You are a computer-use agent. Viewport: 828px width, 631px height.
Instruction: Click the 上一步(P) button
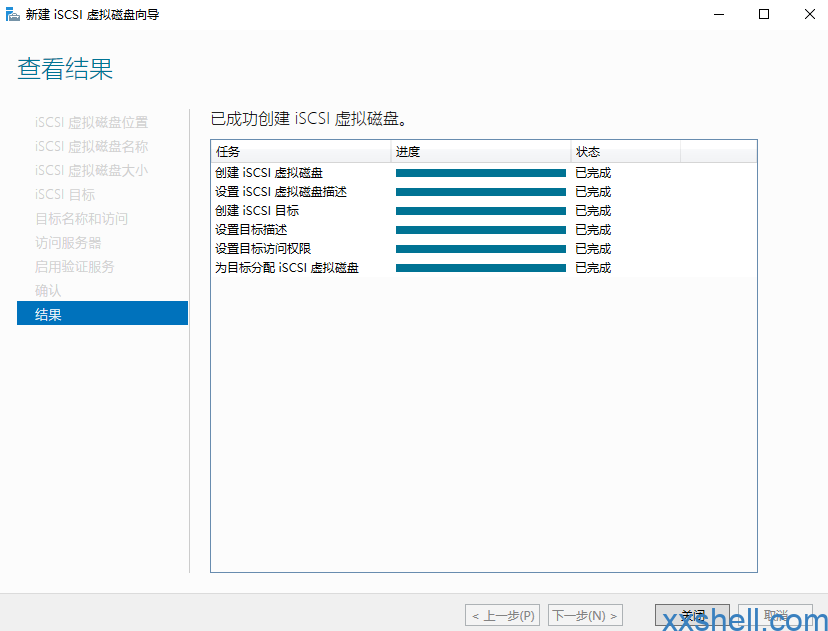[x=503, y=615]
